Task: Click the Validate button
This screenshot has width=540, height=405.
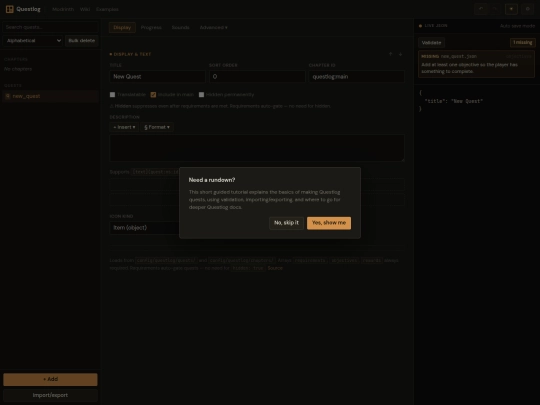Action: pos(432,43)
